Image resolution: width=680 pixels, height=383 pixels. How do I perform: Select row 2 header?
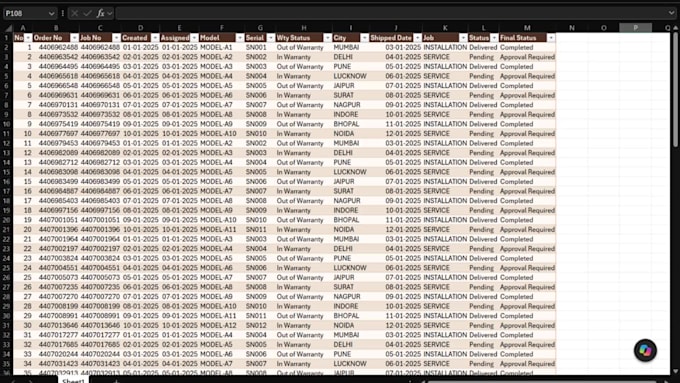[x=7, y=47]
